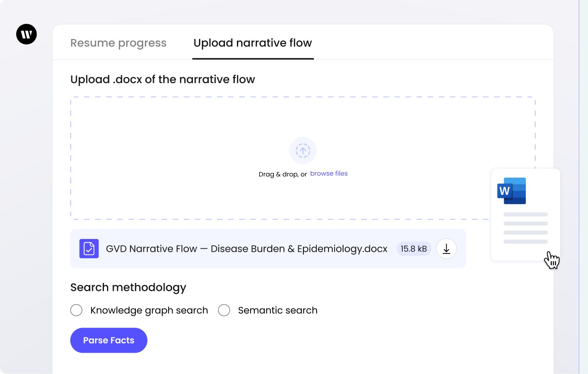Download the uploaded GVD Narrative Flow file
Image resolution: width=588 pixels, height=374 pixels.
coord(446,249)
